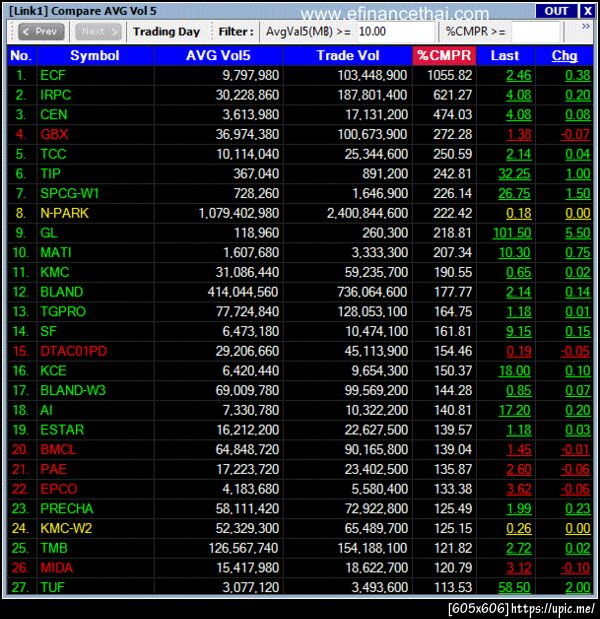Screen dimensions: 600x619
Task: Select the N-PARK symbol
Action: click(x=64, y=213)
